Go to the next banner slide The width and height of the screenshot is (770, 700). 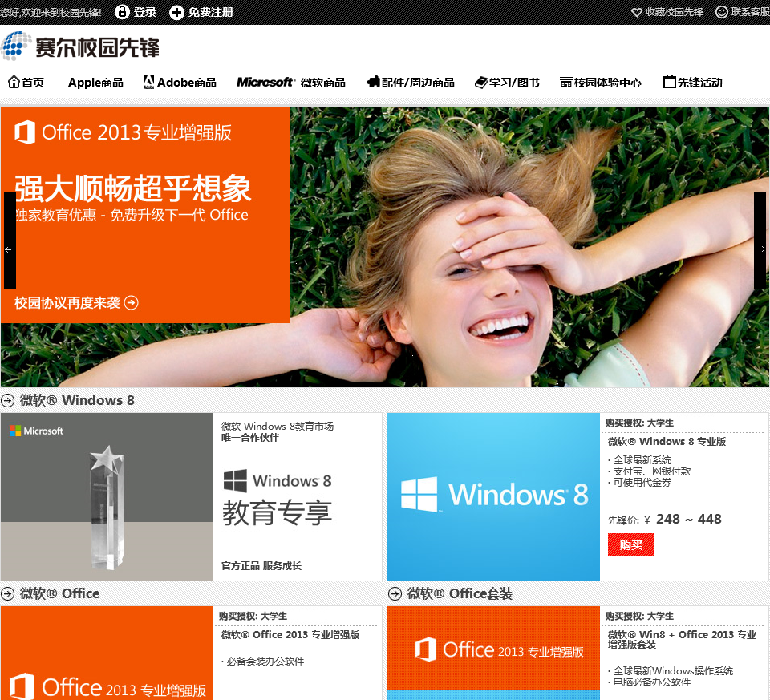click(760, 241)
